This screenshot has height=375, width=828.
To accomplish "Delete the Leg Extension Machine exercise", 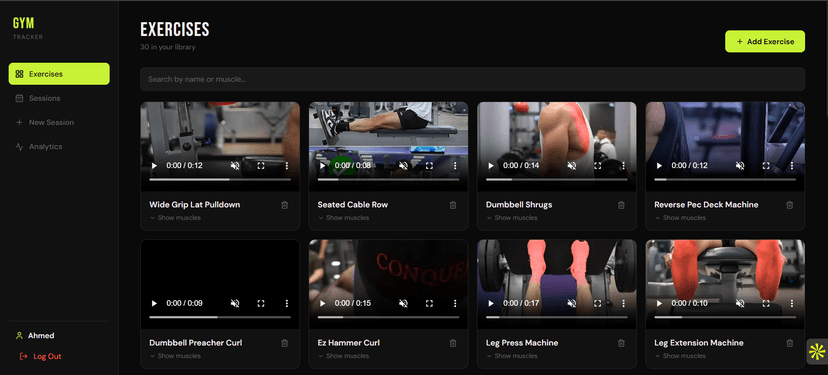I will pyautogui.click(x=789, y=343).
